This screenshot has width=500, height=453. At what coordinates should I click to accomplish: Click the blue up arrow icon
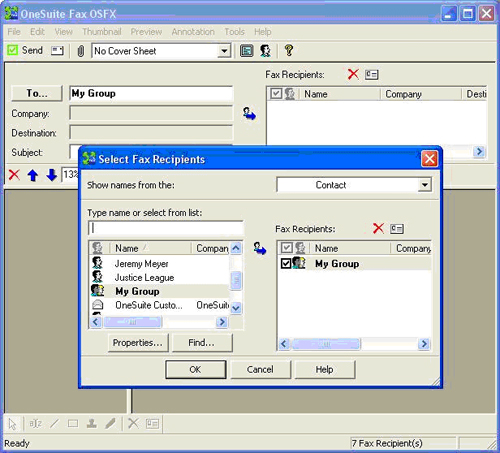[x=33, y=175]
